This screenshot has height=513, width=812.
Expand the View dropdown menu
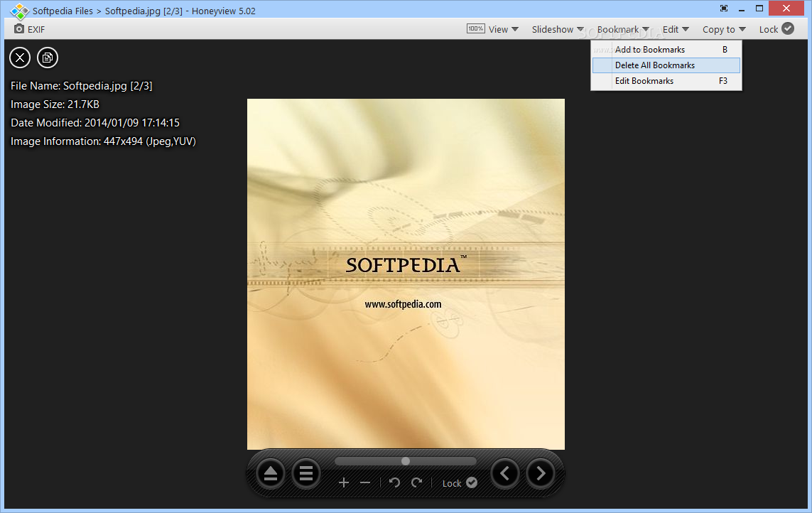pos(504,30)
